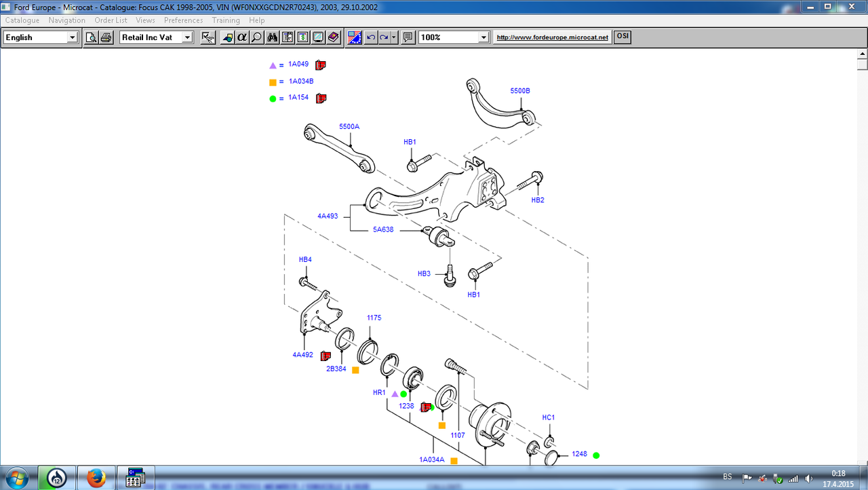This screenshot has height=490, width=868.
Task: Click the vertical scrollbar up arrow
Action: [862, 55]
